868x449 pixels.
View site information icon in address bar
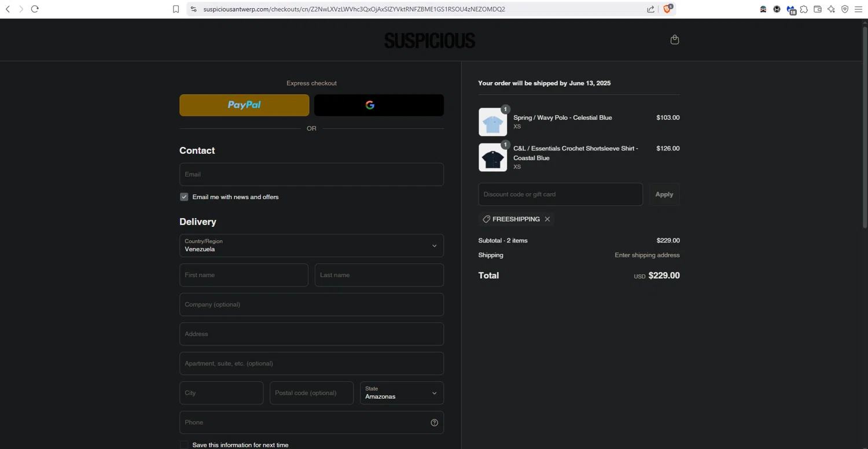pos(193,9)
